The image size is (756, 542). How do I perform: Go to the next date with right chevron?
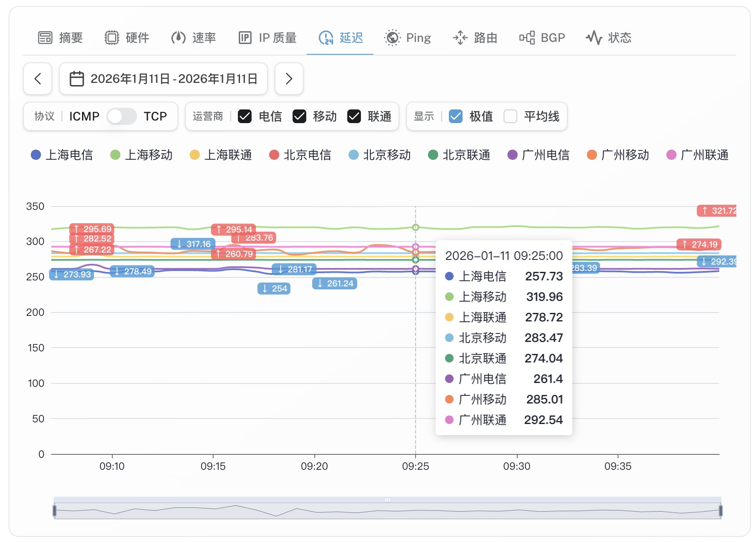(289, 79)
